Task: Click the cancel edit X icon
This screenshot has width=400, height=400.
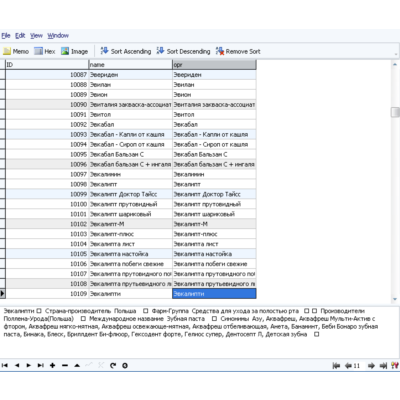Action: click(101, 365)
